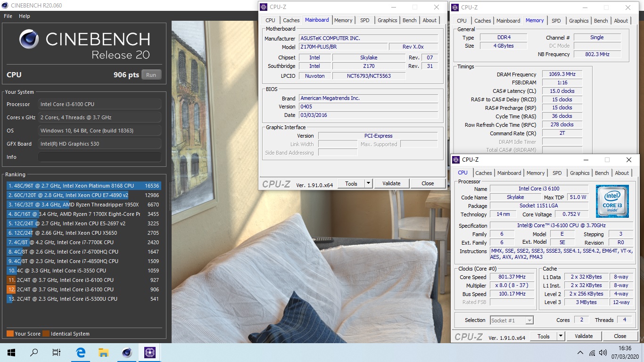This screenshot has height=362, width=644.
Task: Show hidden system tray icons
Action: click(x=580, y=353)
